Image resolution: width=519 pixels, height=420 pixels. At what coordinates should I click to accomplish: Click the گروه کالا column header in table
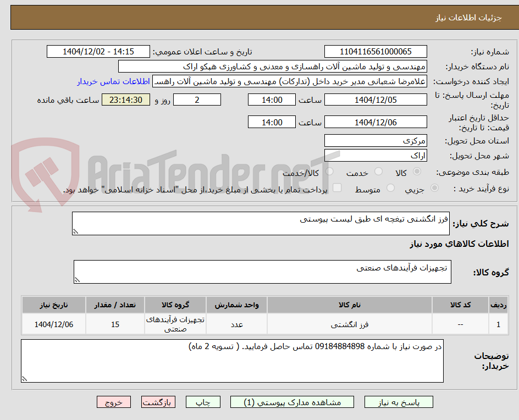[175, 305]
